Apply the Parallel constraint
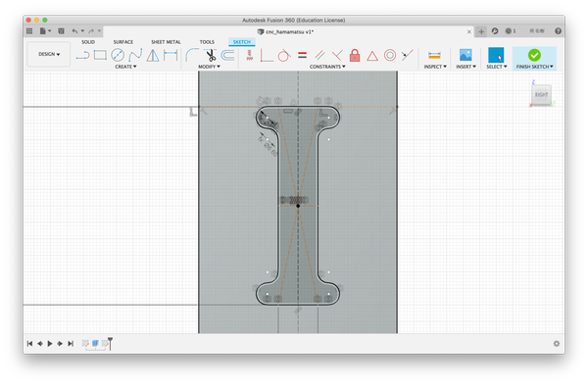Image resolution: width=588 pixels, height=384 pixels. pos(319,56)
